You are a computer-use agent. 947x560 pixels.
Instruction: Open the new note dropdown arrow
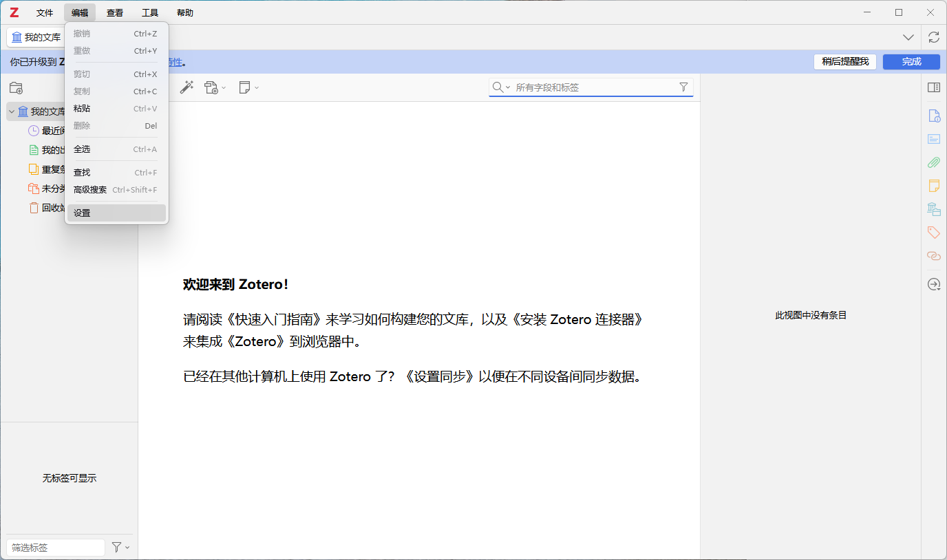click(x=257, y=88)
